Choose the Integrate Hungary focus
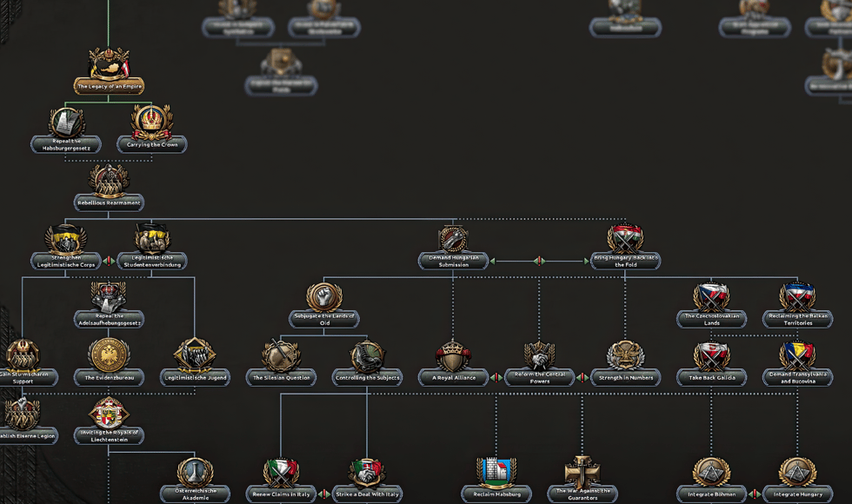 [x=798, y=480]
